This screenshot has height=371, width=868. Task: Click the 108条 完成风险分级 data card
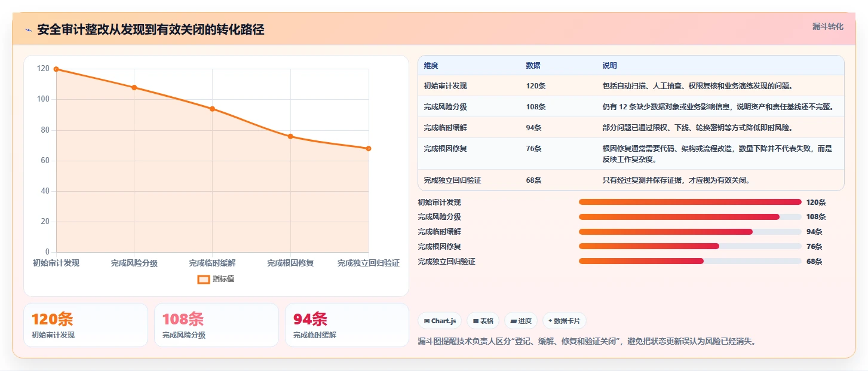(216, 325)
